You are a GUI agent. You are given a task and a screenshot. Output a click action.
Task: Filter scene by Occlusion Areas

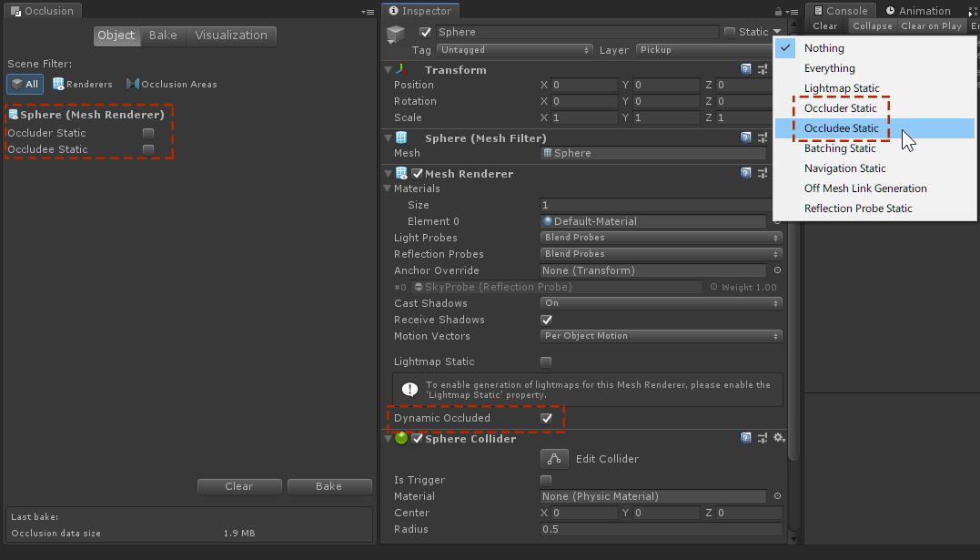click(x=172, y=84)
